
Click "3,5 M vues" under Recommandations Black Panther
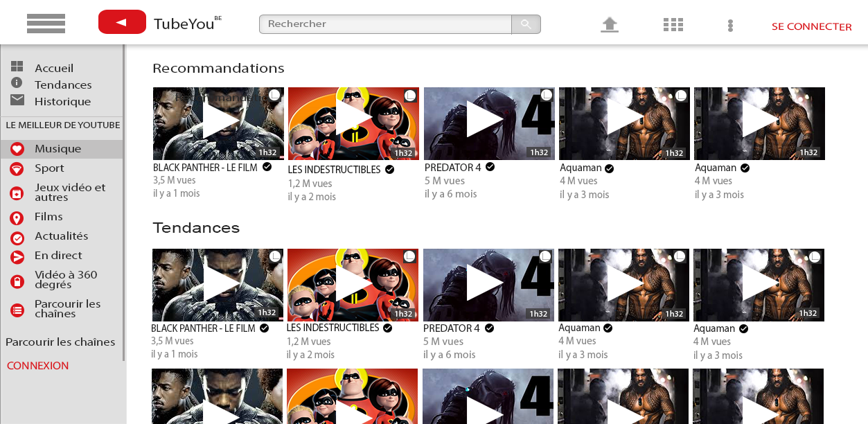click(x=175, y=180)
